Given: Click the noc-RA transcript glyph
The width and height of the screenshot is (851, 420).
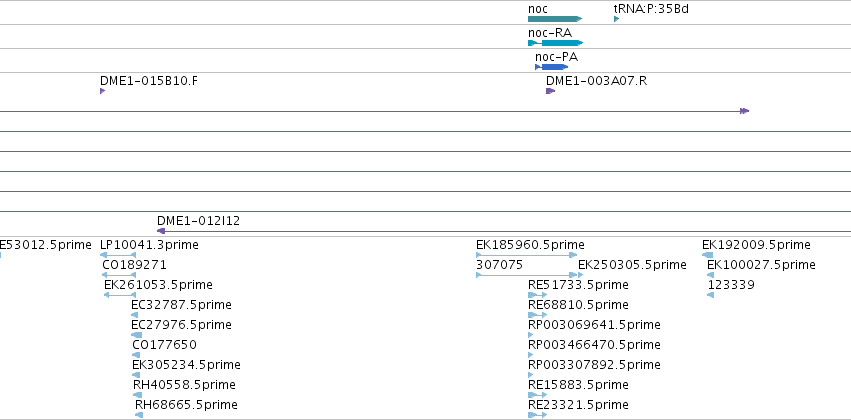Looking at the screenshot, I should click(555, 43).
